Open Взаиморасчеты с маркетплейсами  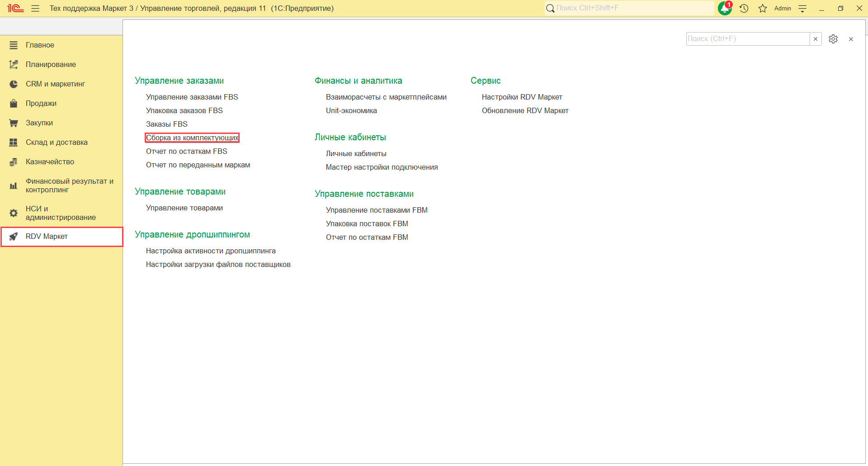tap(386, 97)
